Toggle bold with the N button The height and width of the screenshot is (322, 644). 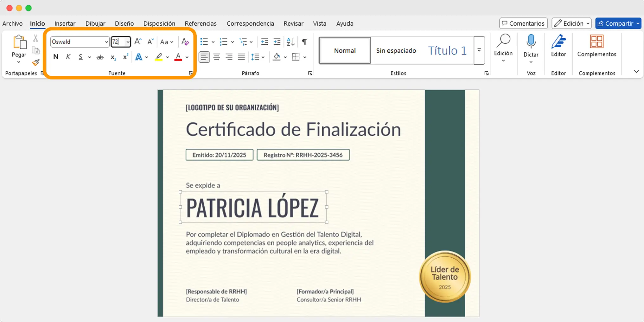coord(56,57)
